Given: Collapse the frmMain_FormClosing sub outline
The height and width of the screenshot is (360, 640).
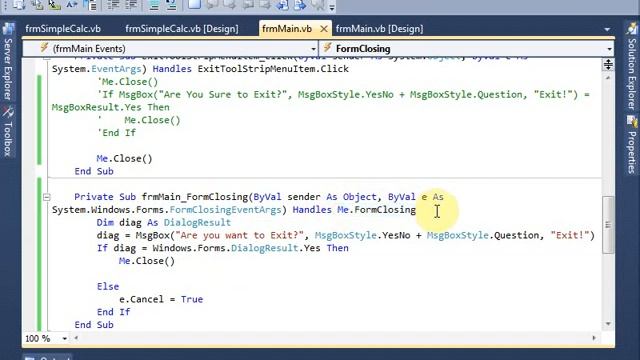Looking at the screenshot, I should click(x=47, y=197).
